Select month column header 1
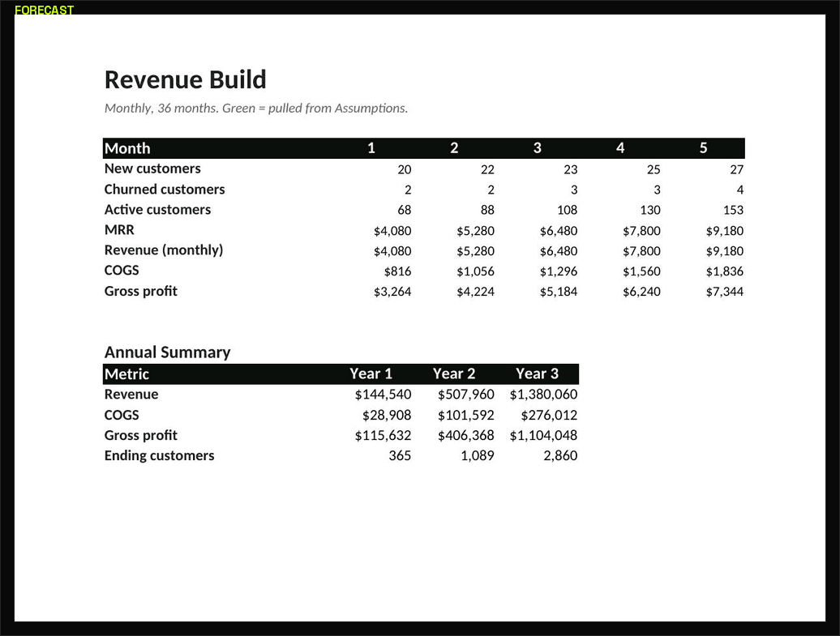Viewport: 840px width, 636px height. click(371, 148)
